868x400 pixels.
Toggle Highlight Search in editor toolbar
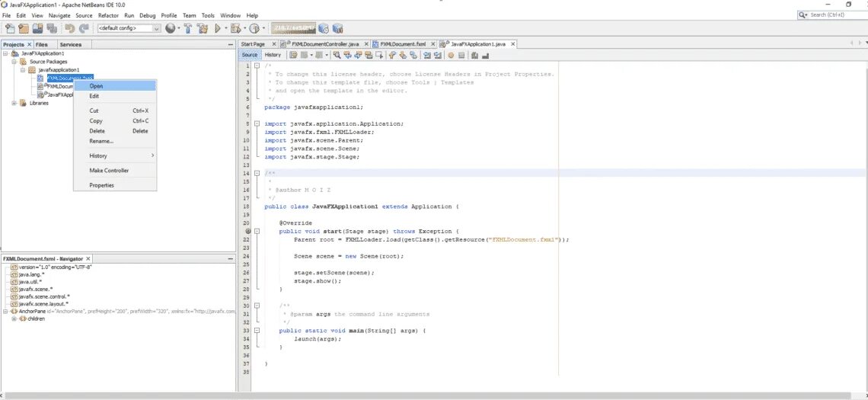tap(369, 55)
